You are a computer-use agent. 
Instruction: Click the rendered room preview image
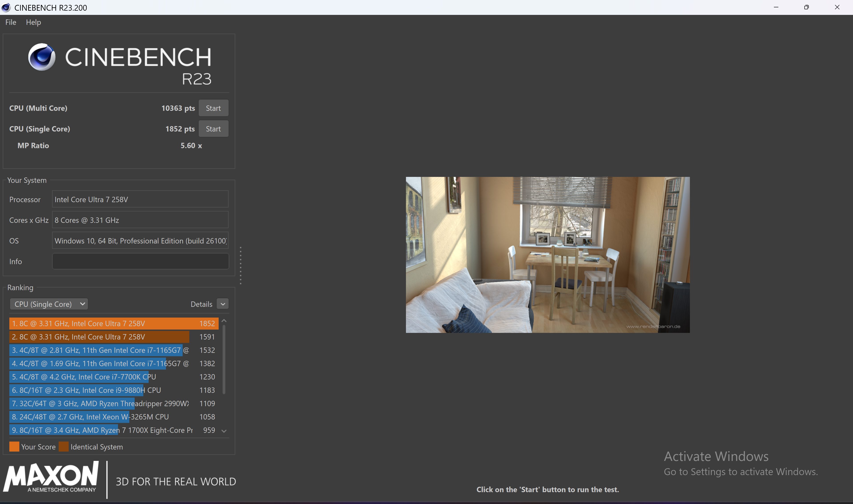pos(547,255)
